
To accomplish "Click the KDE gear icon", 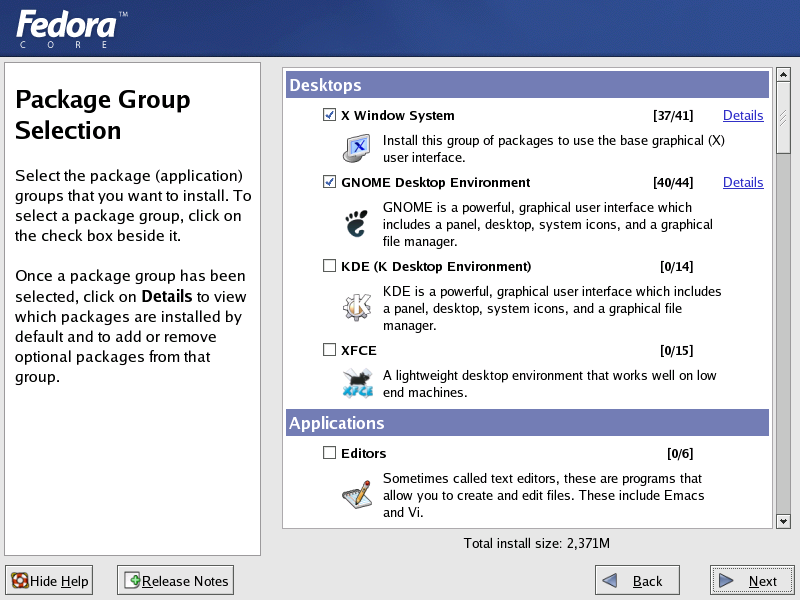I will (x=357, y=307).
